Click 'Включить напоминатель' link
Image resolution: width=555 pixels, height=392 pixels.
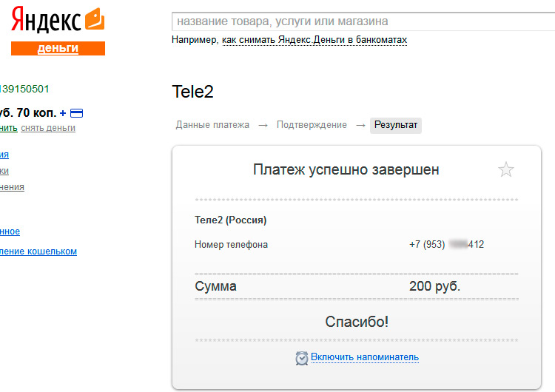tap(365, 357)
